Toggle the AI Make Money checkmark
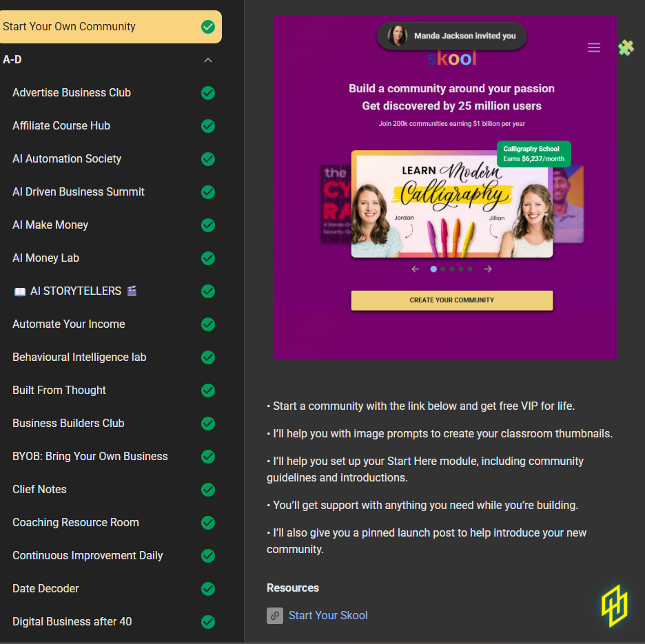The height and width of the screenshot is (644, 645). (x=208, y=225)
